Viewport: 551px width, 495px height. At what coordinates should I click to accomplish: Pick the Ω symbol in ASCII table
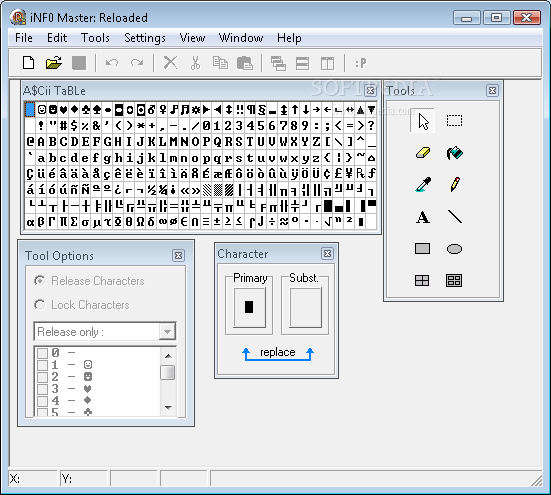(140, 222)
